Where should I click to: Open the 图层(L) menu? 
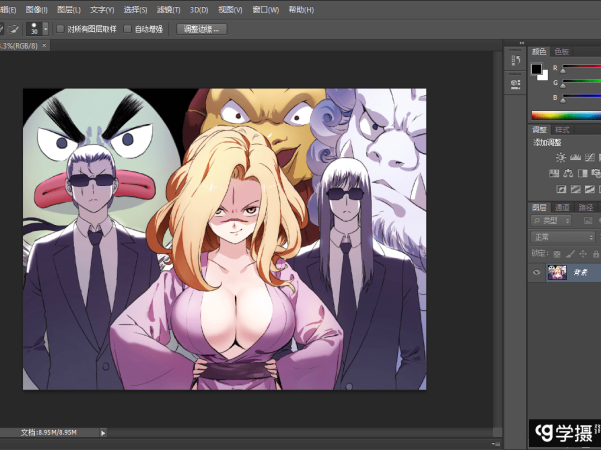[x=69, y=10]
